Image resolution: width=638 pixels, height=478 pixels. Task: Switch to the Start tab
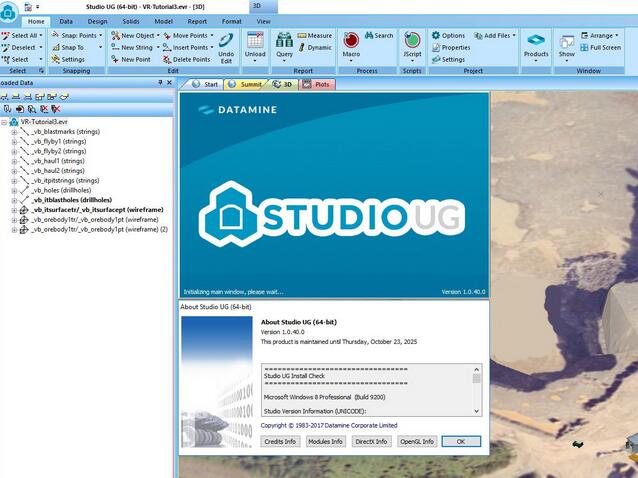205,84
